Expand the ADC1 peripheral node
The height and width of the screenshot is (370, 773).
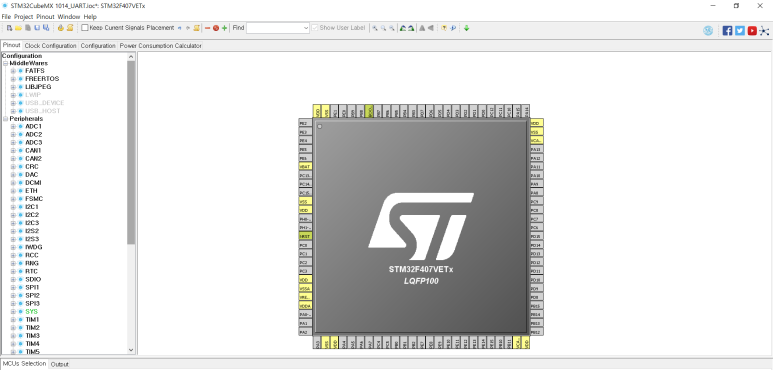coord(13,127)
